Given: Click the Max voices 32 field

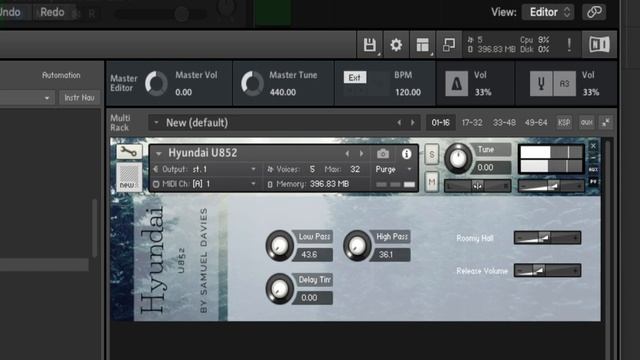Looking at the screenshot, I should (355, 169).
